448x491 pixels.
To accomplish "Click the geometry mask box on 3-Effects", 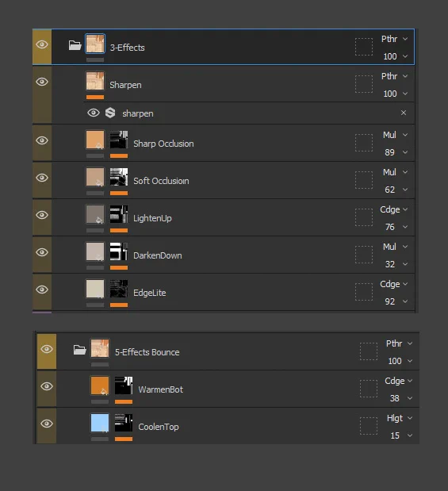I will point(364,47).
